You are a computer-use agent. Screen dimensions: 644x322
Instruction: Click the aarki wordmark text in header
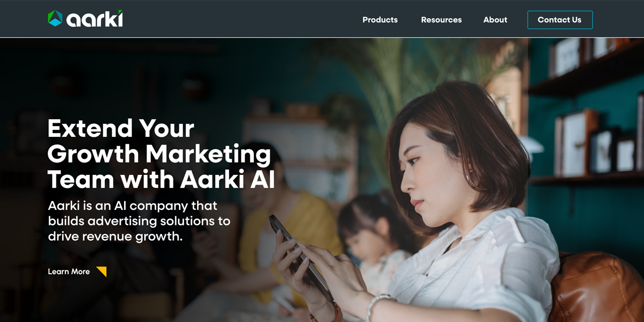pos(95,19)
